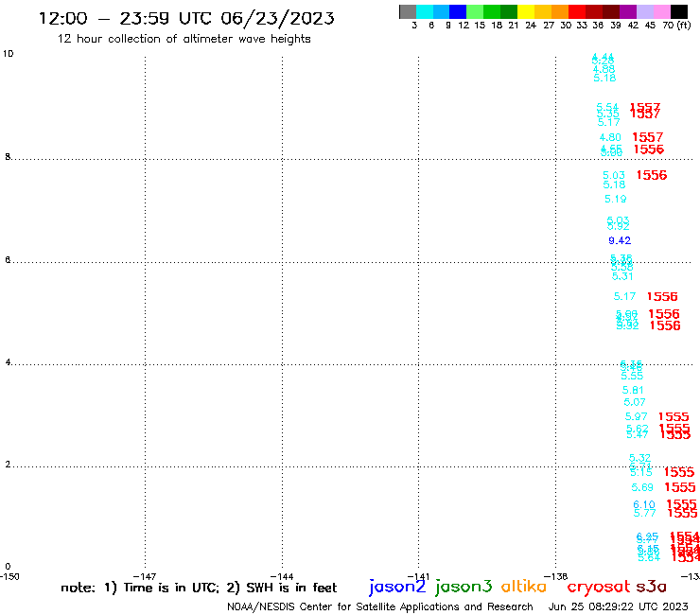Select the altika satellite legend label
This screenshot has width=700, height=615.
pyautogui.click(x=523, y=587)
